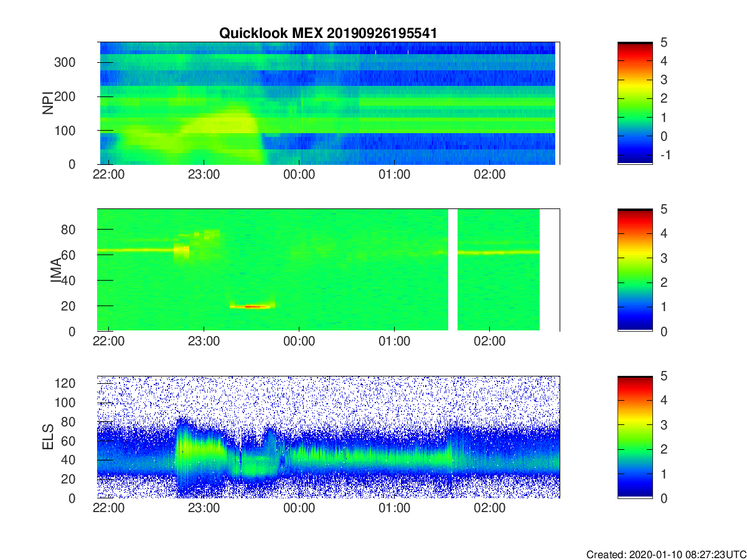This screenshot has height=560, width=747.
Task: Click the NPI plot's color scale bar
Action: (x=635, y=103)
